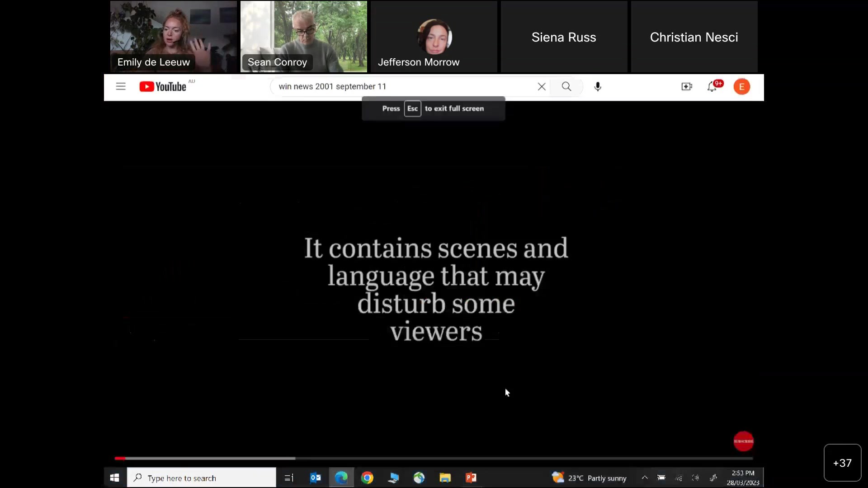Click the red Subscribe watermark button

point(743,441)
